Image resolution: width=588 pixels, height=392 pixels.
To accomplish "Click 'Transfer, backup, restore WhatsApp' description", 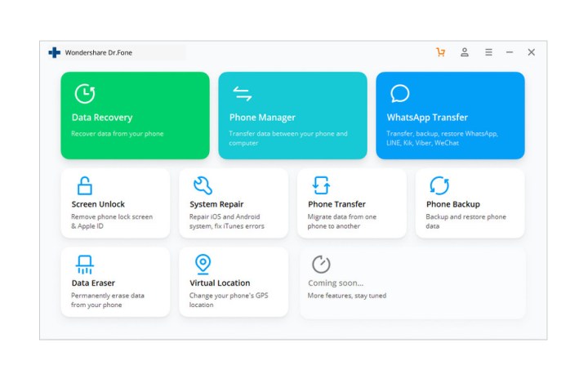I will point(442,138).
